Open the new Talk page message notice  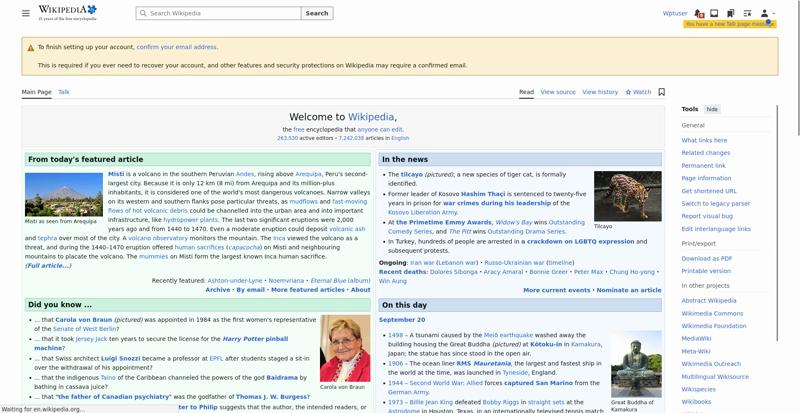pos(730,24)
